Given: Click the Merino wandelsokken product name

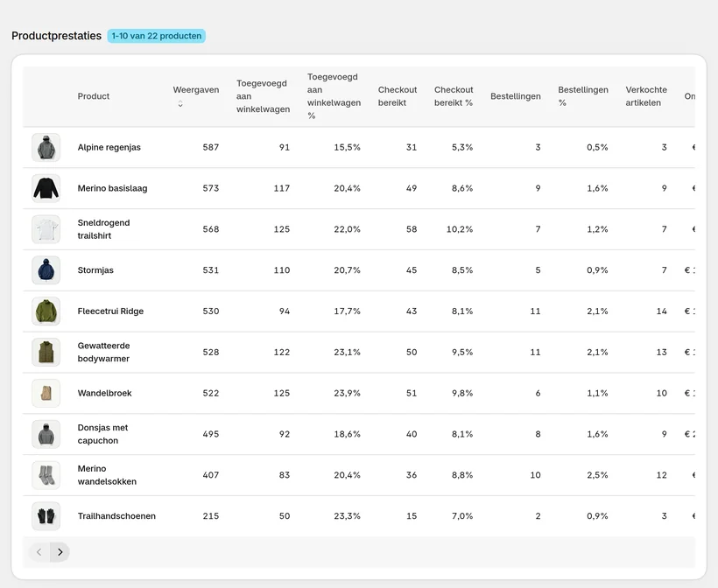Looking at the screenshot, I should coord(107,475).
